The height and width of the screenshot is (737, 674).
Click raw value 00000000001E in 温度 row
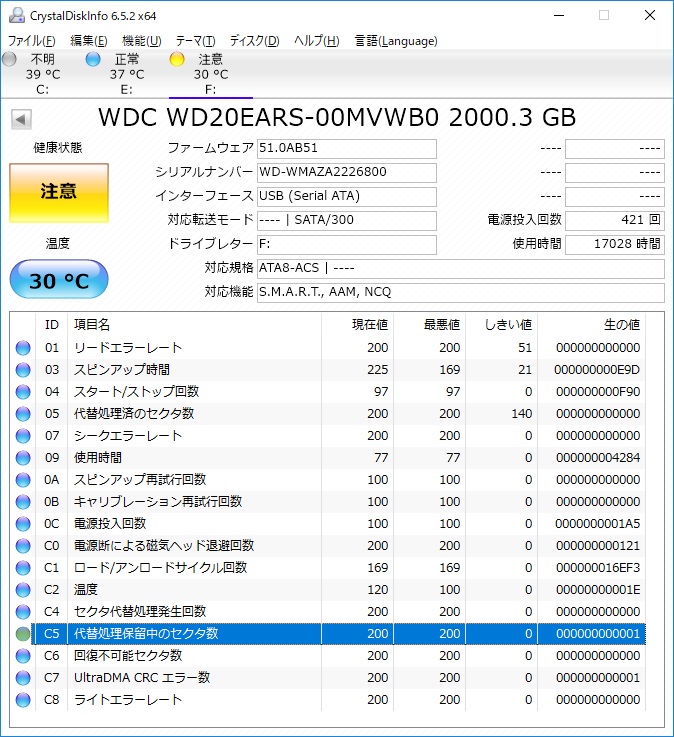[598, 590]
